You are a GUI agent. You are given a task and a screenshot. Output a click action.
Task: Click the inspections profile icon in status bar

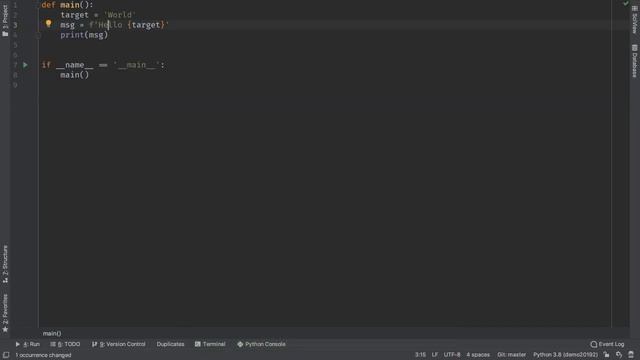tap(619, 355)
